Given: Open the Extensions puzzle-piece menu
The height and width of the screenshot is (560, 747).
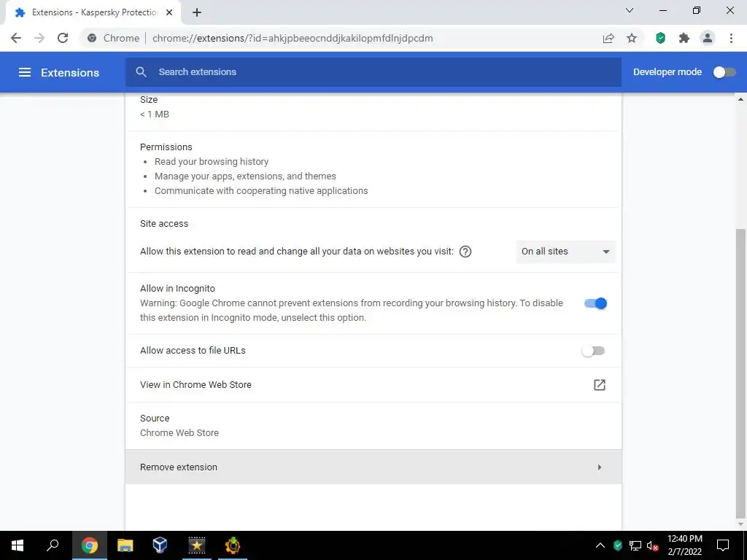Looking at the screenshot, I should (684, 38).
